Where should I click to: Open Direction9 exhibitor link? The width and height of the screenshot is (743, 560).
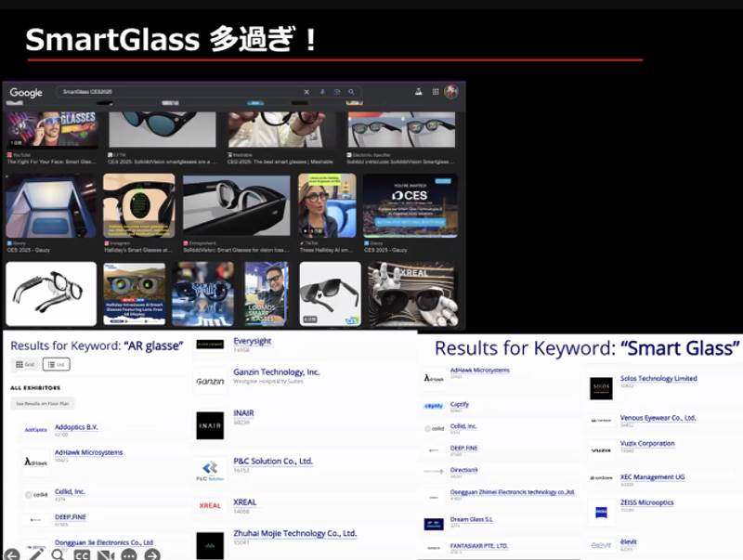click(x=463, y=470)
